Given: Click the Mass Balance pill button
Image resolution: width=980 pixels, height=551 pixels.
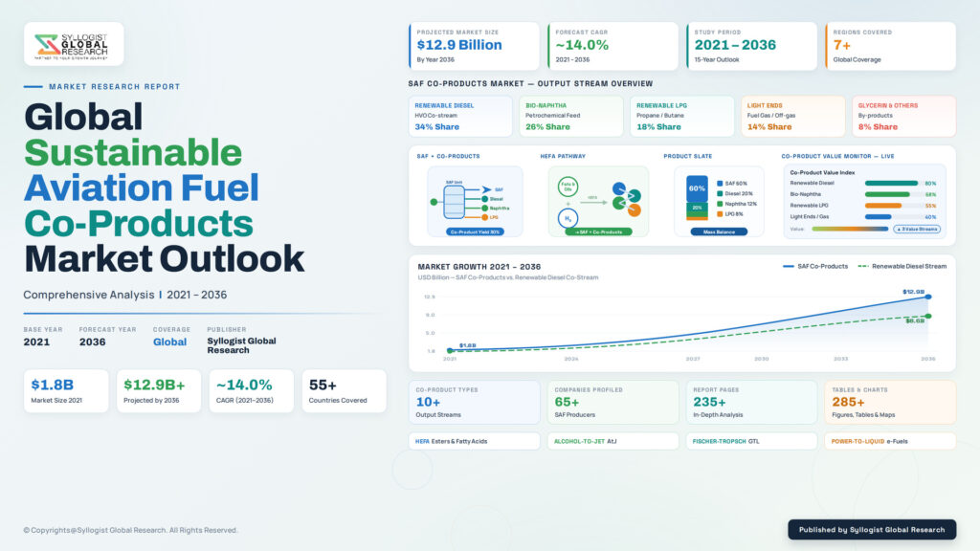Looking at the screenshot, I should [x=719, y=231].
